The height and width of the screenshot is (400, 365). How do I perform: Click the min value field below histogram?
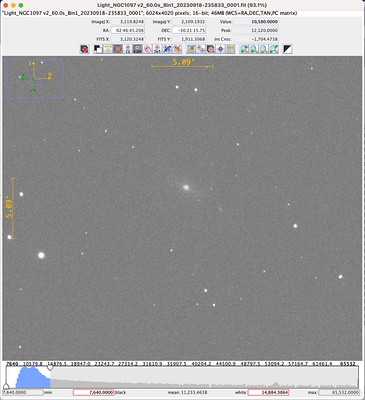(23, 392)
